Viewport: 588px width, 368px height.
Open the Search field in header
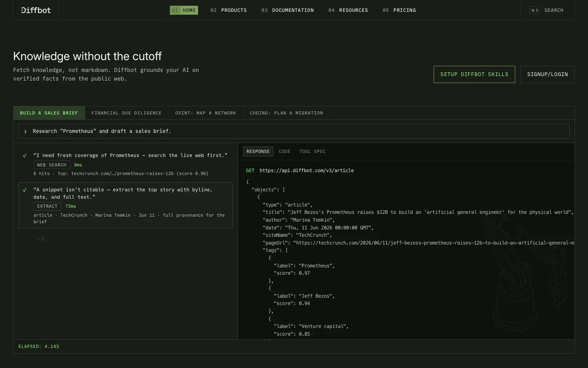547,10
